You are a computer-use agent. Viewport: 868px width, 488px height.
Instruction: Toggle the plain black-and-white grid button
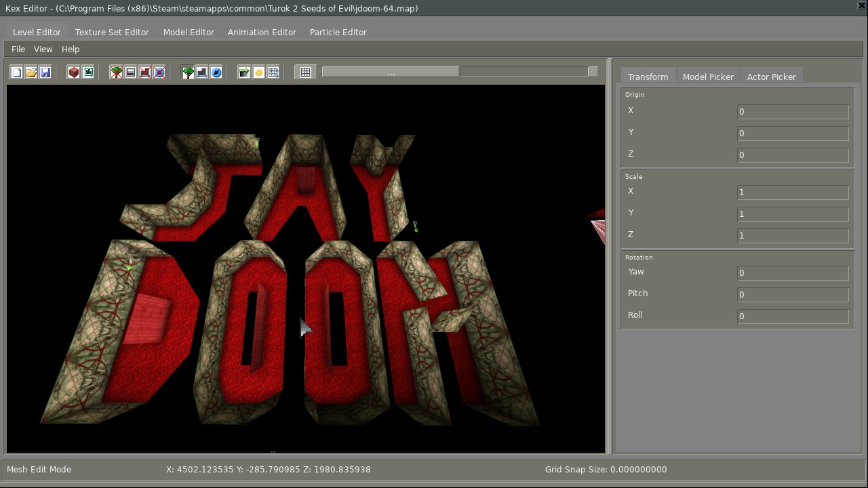click(306, 73)
